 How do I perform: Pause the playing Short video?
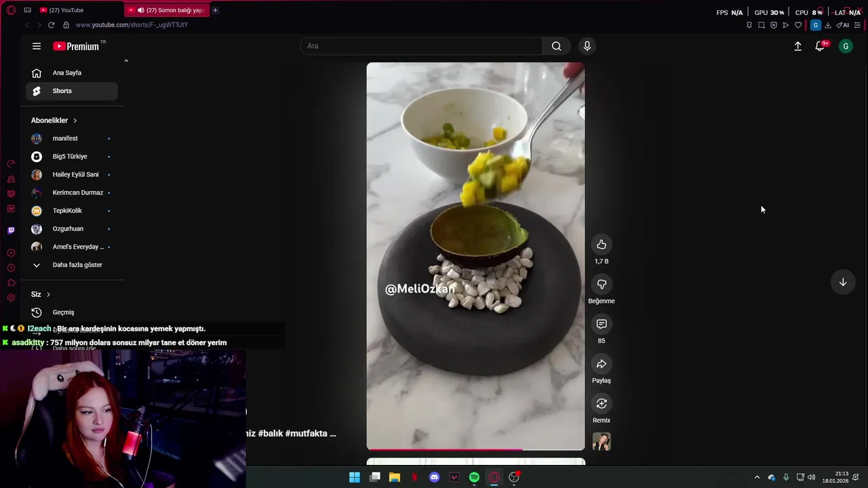[475, 256]
